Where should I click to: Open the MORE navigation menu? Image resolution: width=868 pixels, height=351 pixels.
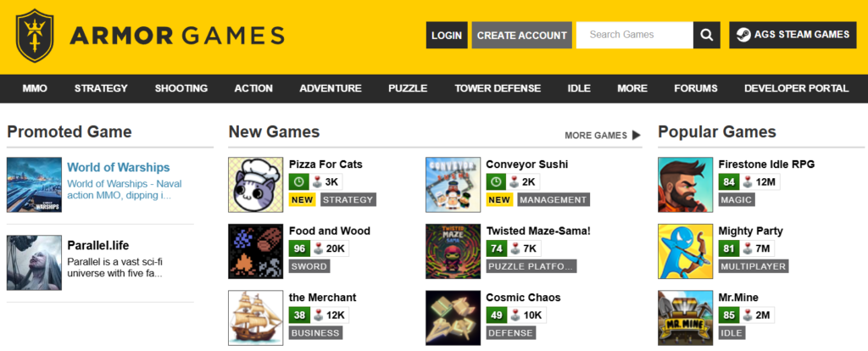click(x=632, y=88)
